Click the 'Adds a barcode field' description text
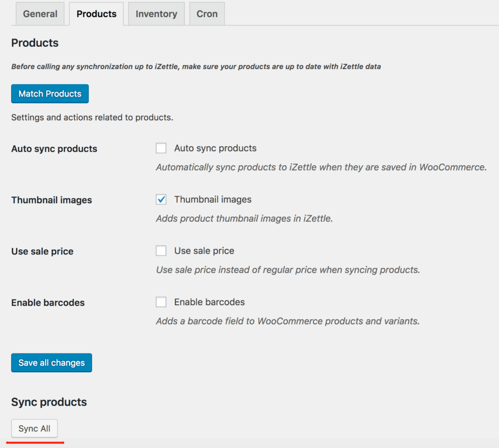 pos(288,321)
